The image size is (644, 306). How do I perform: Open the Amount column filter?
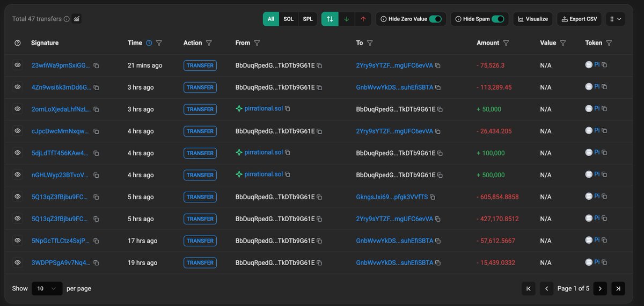[506, 43]
